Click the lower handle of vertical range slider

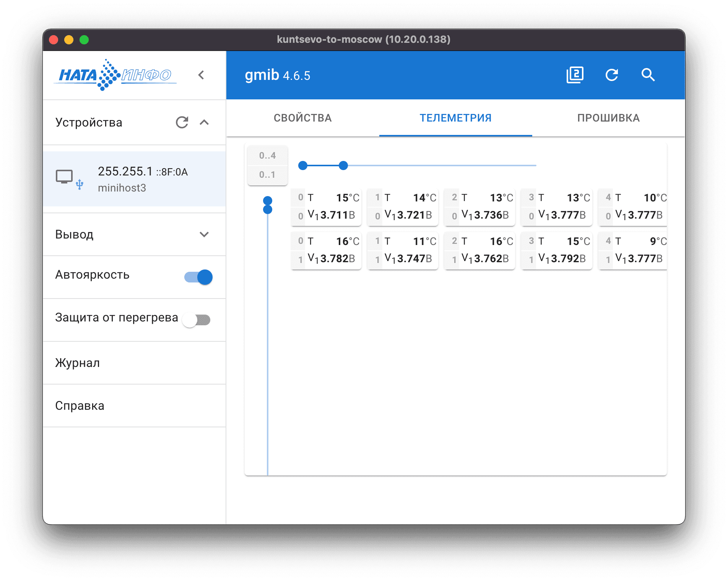click(268, 209)
